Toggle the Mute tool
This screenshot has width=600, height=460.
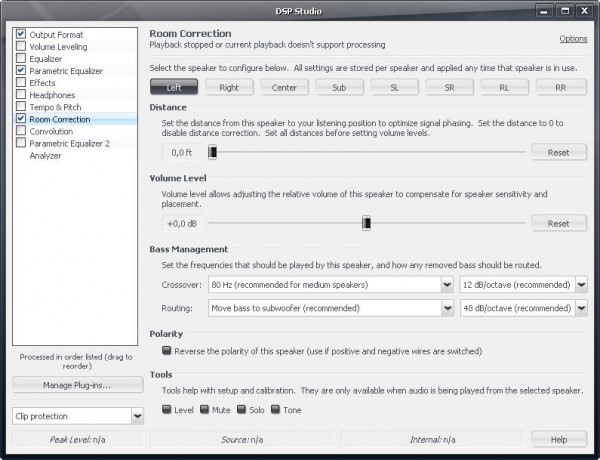click(204, 409)
